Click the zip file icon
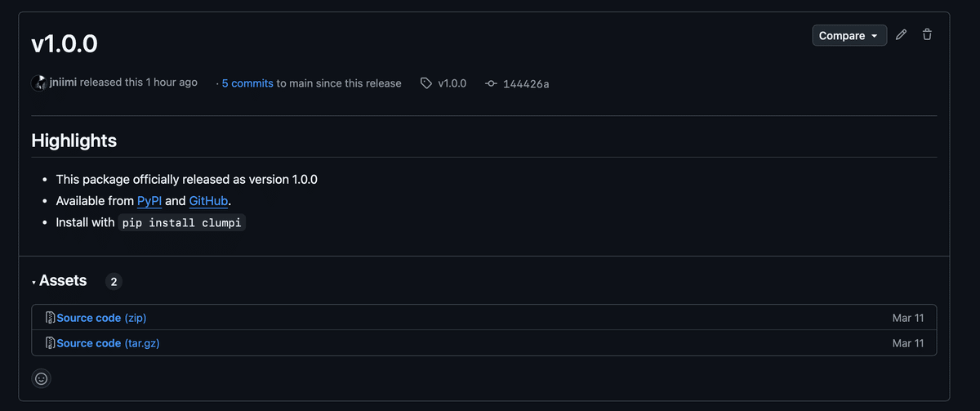The height and width of the screenshot is (411, 980). [50, 318]
